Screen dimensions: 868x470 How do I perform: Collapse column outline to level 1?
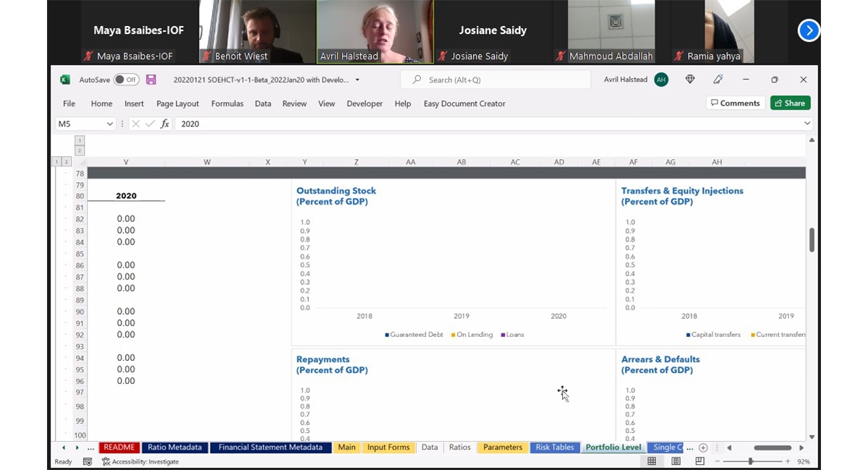click(x=80, y=140)
